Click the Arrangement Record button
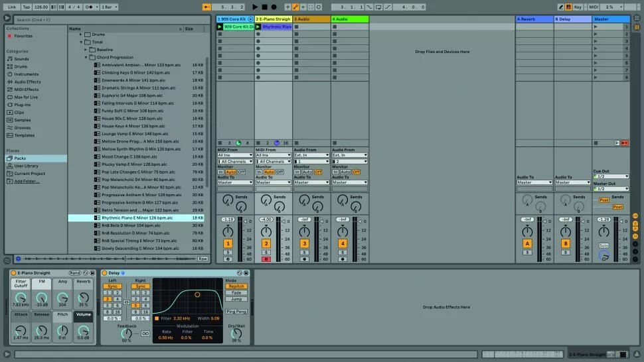Screen dimensions: 644x362 click(x=274, y=7)
